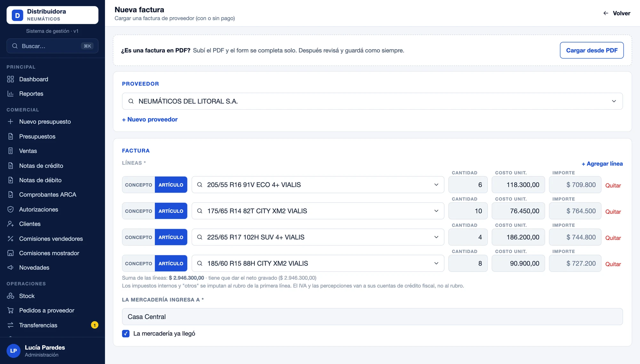Expand the 225/65 R17 102H SUV article dropdown

[x=318, y=237]
